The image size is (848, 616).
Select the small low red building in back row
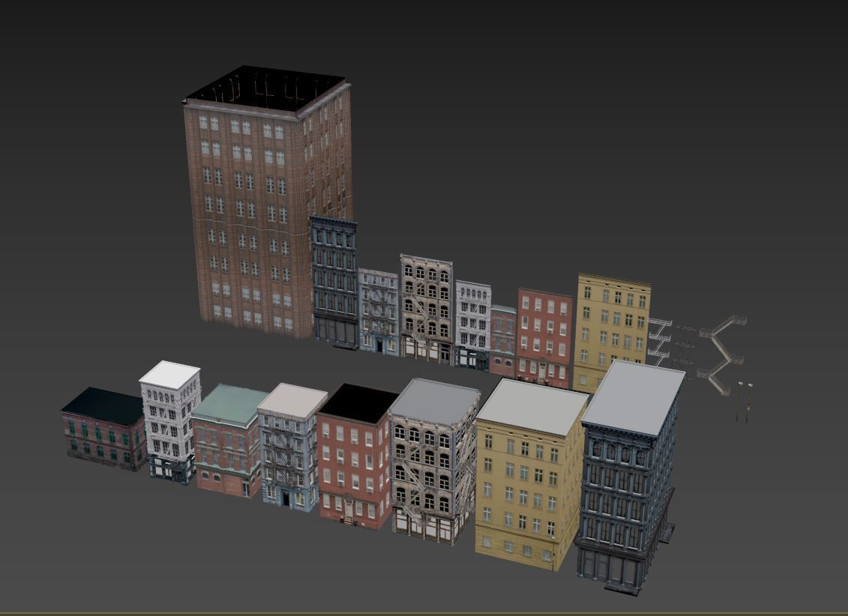pyautogui.click(x=503, y=340)
